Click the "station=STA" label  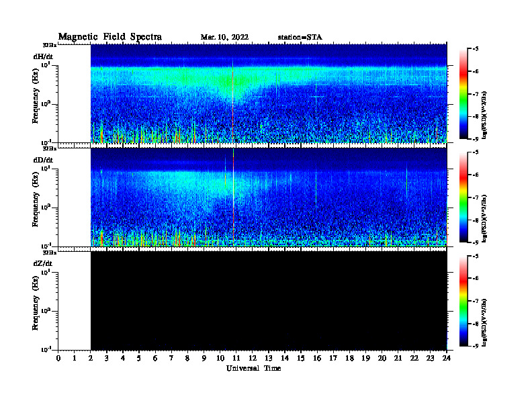pyautogui.click(x=300, y=38)
